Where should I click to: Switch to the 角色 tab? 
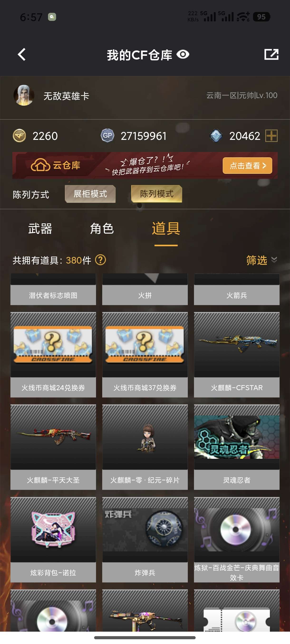tap(102, 229)
